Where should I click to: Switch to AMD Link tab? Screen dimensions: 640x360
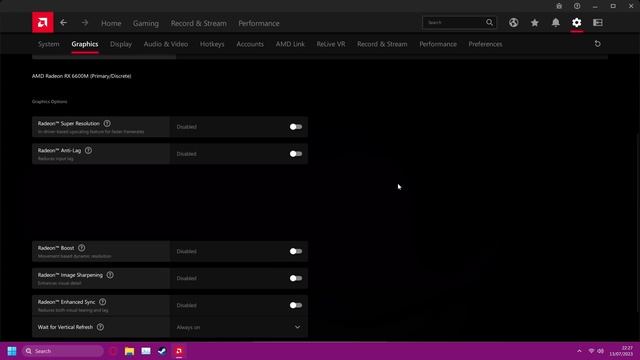point(290,44)
